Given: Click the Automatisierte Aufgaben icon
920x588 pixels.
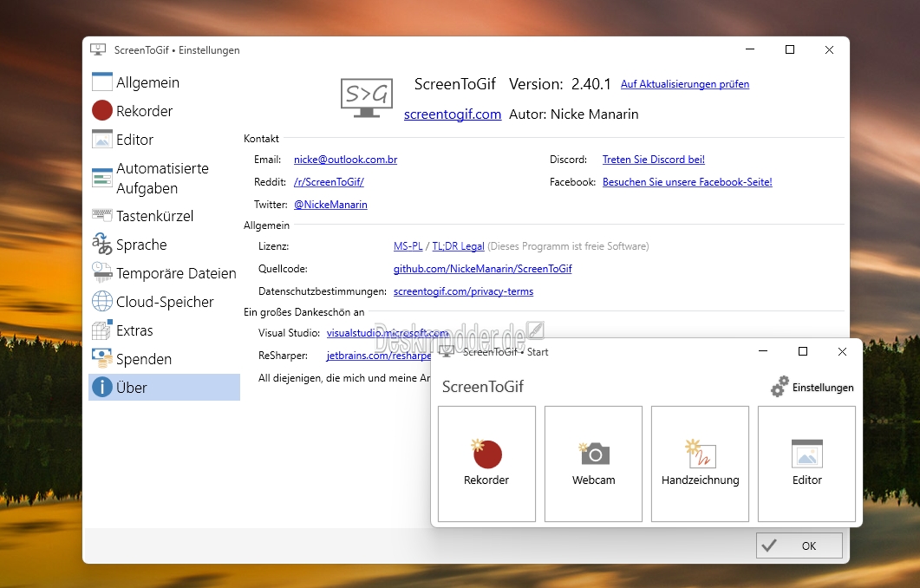Looking at the screenshot, I should 102,177.
